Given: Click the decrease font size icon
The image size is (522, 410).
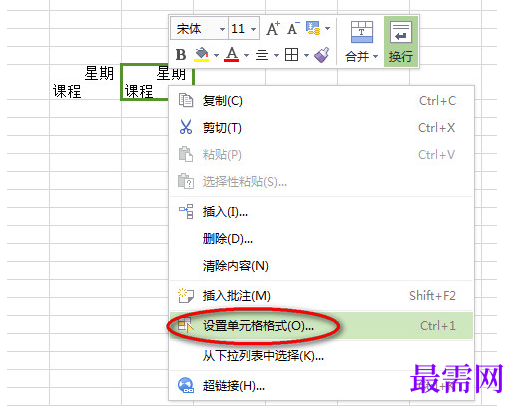Looking at the screenshot, I should pyautogui.click(x=293, y=29).
